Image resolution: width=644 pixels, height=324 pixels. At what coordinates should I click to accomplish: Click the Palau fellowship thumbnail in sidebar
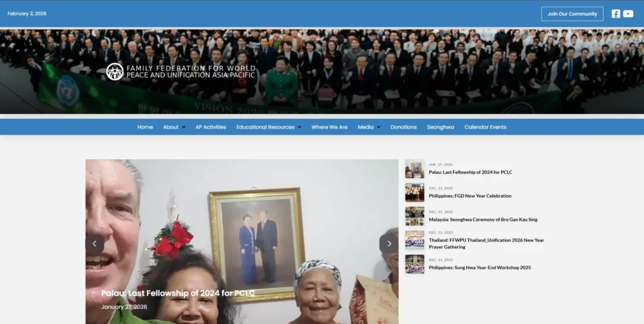tap(414, 169)
